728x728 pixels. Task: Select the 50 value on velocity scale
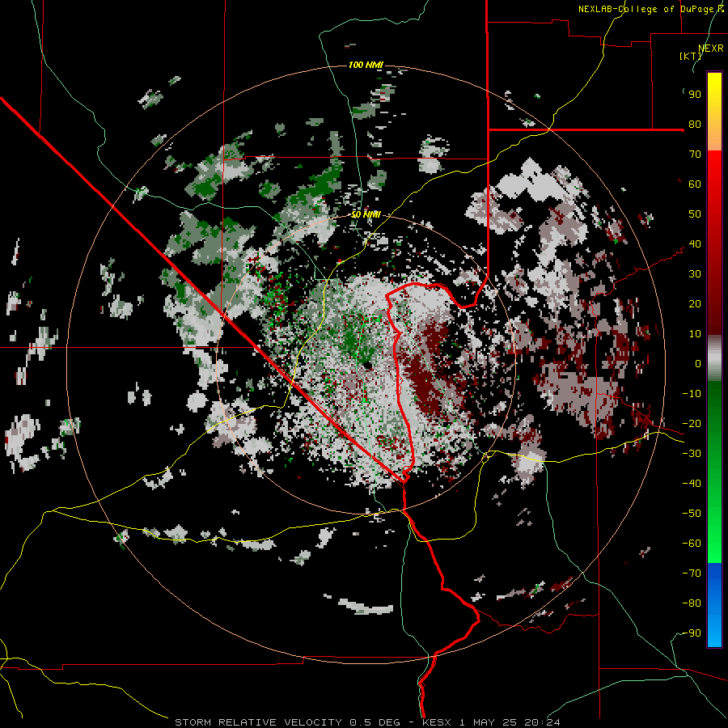click(695, 214)
